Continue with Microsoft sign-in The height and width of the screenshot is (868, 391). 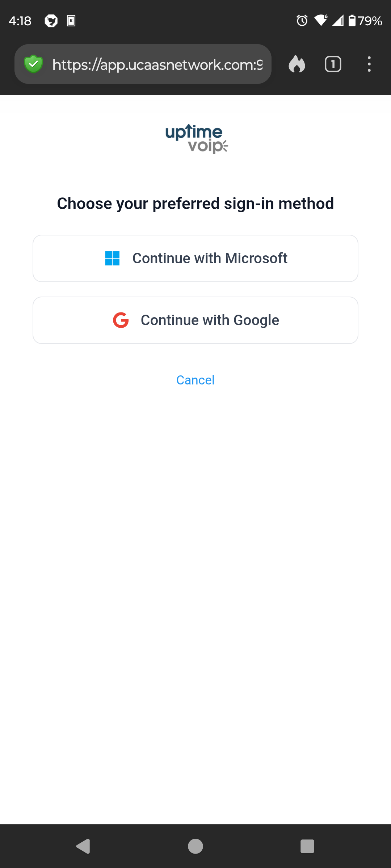coord(195,258)
